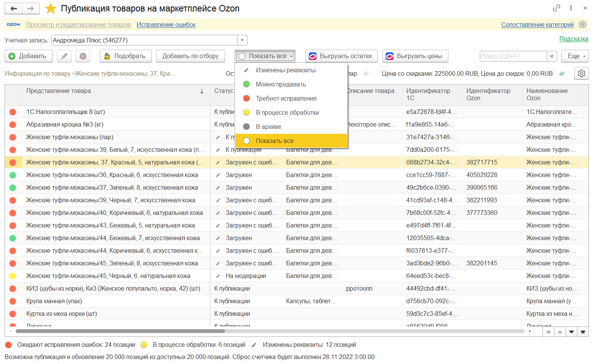Click the Наименование Ozon column header
The image size is (595, 364).
(552, 94)
